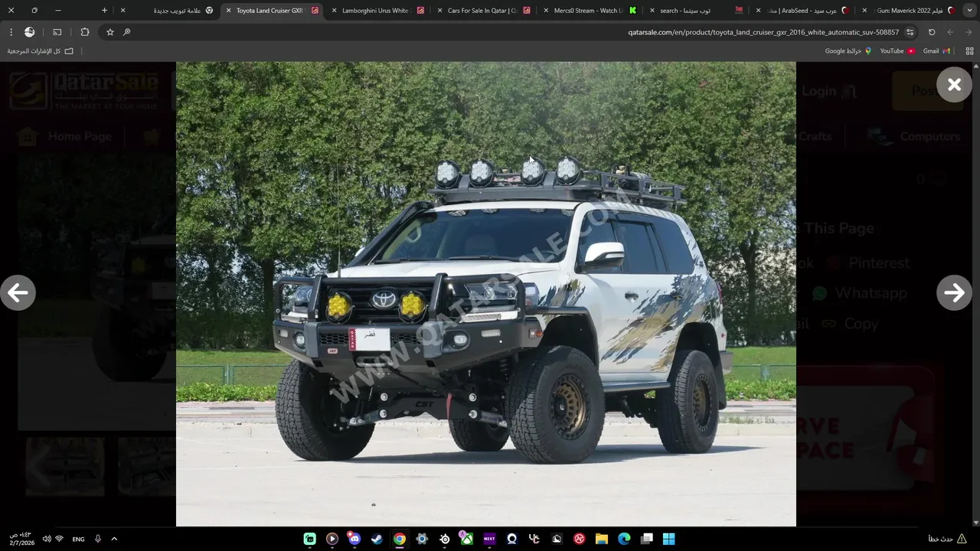Open Discord from the taskbar
The image size is (980, 551).
coord(354,539)
